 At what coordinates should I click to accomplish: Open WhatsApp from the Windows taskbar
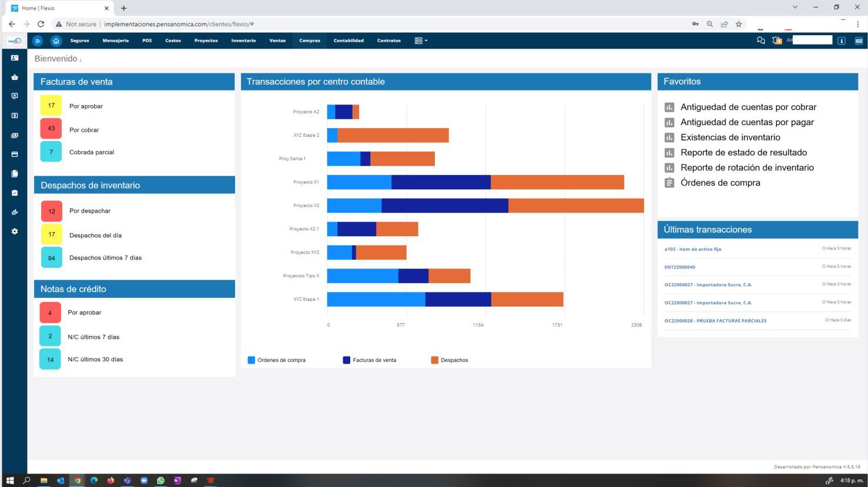click(160, 481)
